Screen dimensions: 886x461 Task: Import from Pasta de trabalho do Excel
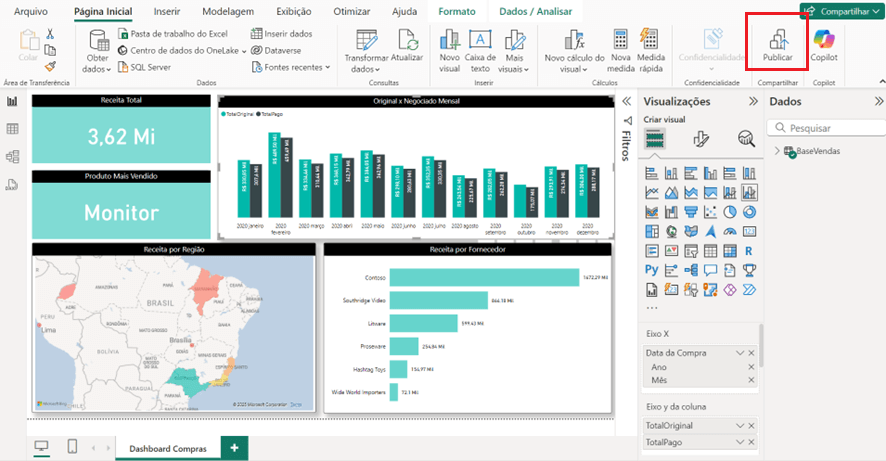click(x=172, y=34)
